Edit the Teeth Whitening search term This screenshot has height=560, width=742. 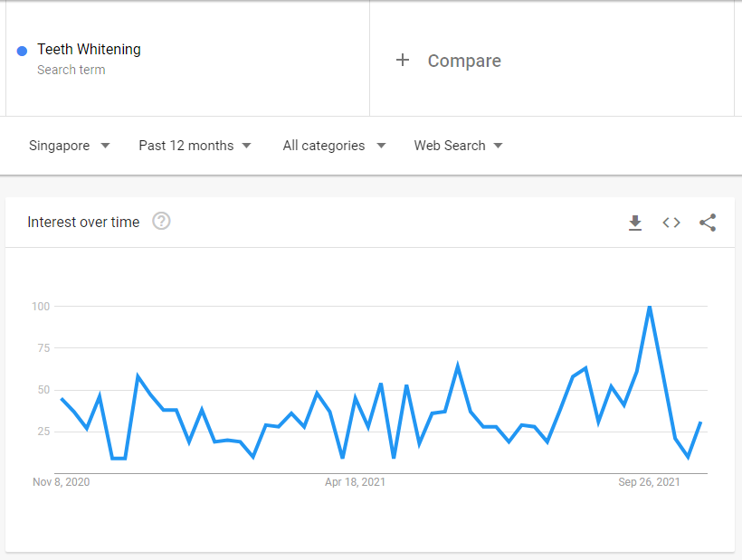89,50
